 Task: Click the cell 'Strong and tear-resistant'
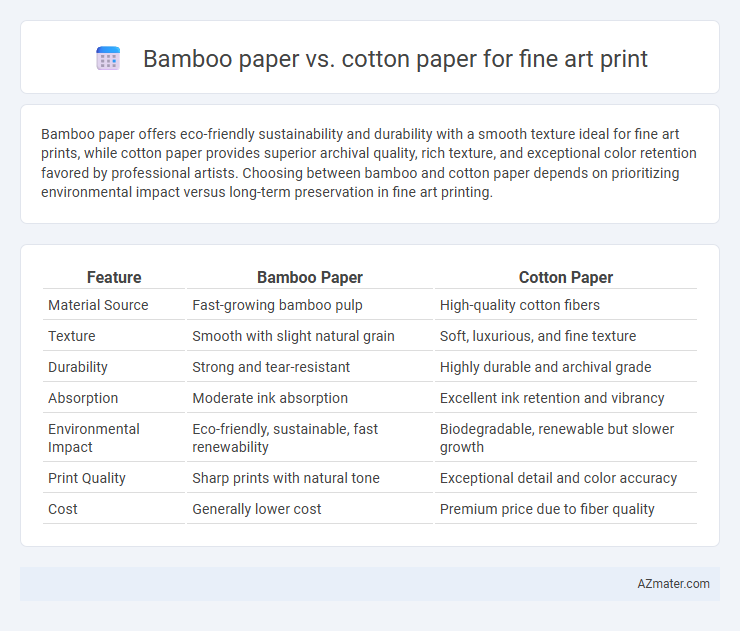[x=271, y=367]
